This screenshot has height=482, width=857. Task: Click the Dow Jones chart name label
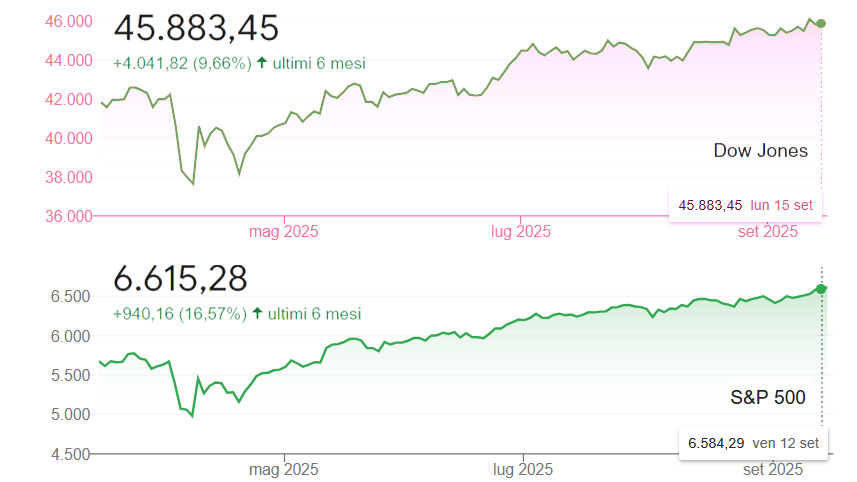point(760,151)
